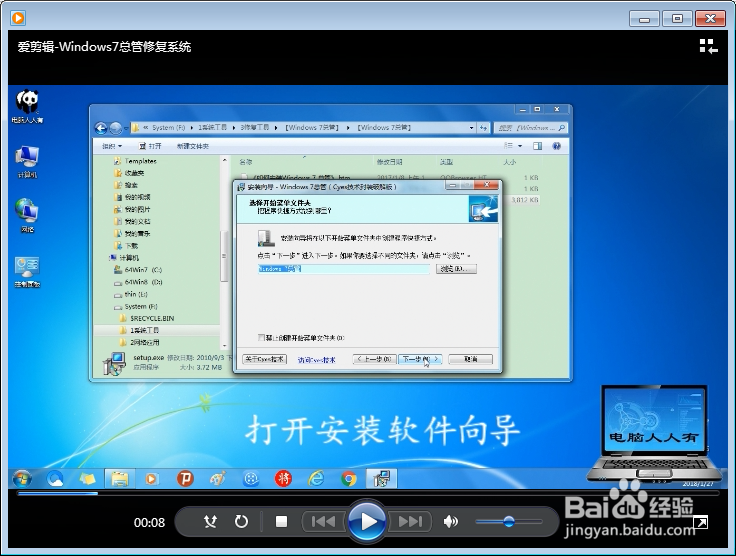
Task: Open the blue film reel taskbar icon
Action: tap(251, 479)
